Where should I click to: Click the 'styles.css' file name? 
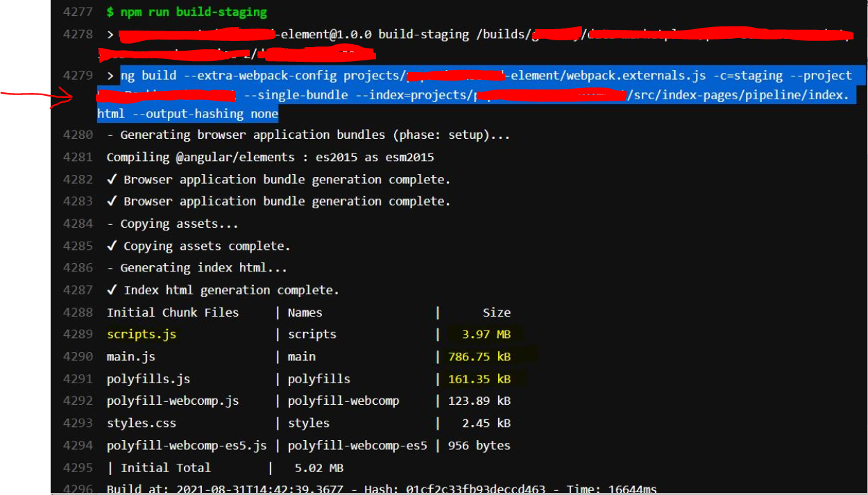point(142,423)
